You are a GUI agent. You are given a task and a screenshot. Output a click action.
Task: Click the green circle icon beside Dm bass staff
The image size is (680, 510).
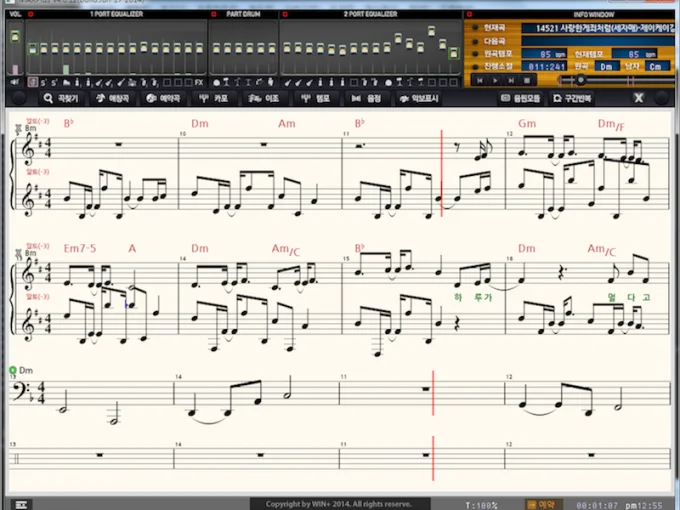[13, 370]
